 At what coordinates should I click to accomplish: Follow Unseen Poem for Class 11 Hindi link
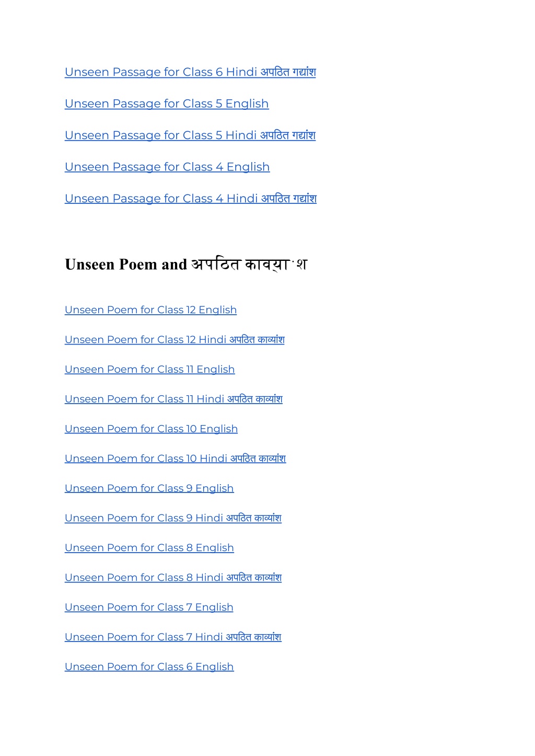173,399
